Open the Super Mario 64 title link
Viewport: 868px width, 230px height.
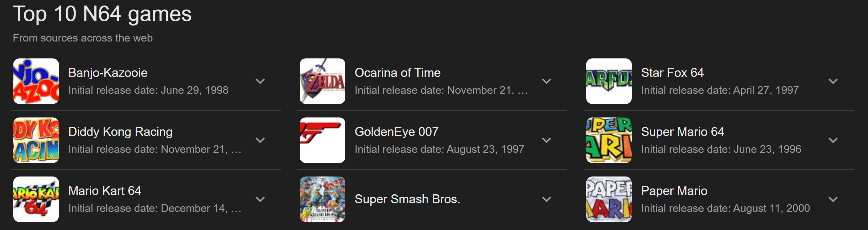point(682,132)
